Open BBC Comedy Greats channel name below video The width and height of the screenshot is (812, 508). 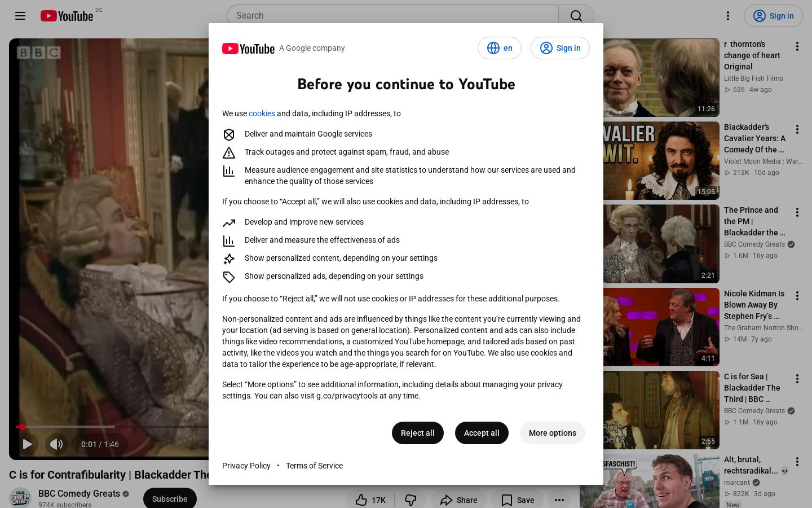[x=80, y=494]
